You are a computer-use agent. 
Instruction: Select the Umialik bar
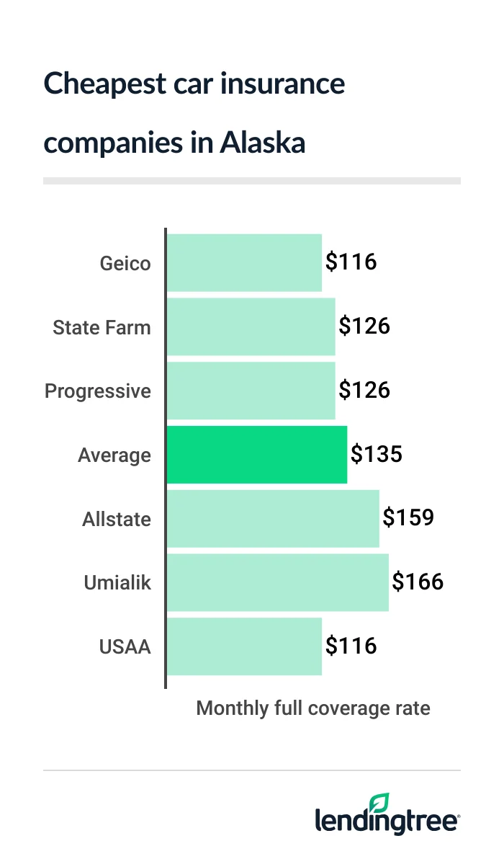278,582
